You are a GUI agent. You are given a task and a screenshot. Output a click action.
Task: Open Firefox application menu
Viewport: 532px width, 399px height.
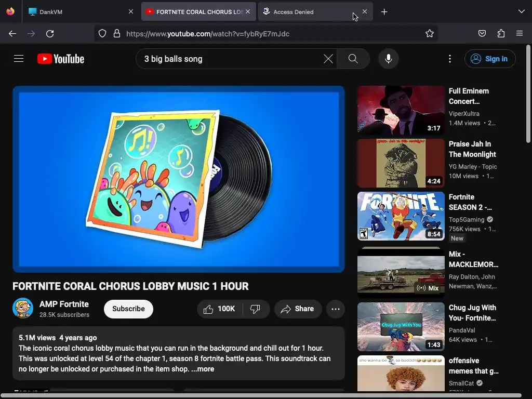[x=520, y=34]
